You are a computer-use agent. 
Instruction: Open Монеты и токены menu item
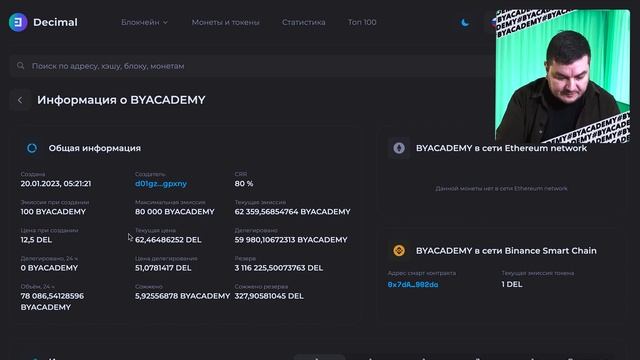click(x=225, y=22)
